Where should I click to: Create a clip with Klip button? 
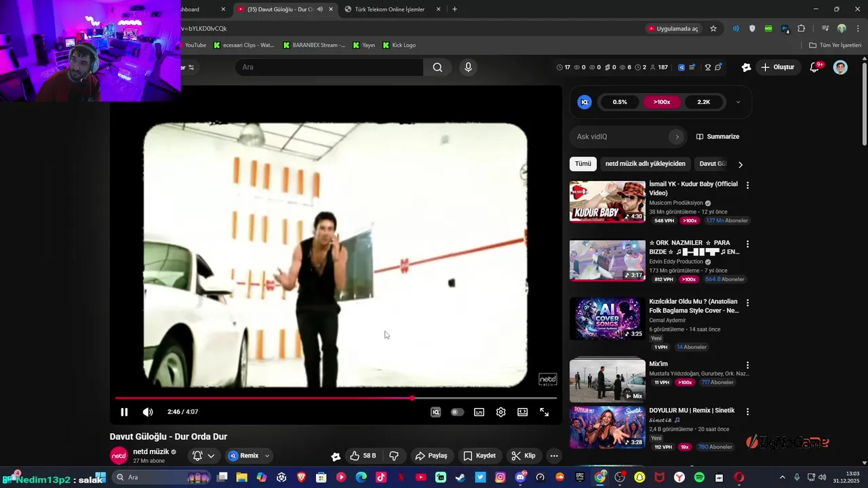[x=524, y=455]
